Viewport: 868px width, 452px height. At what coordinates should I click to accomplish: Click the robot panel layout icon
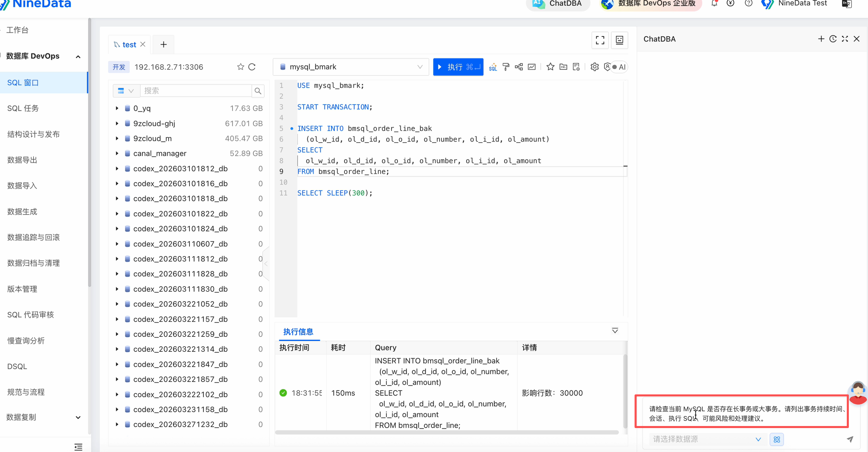[619, 40]
